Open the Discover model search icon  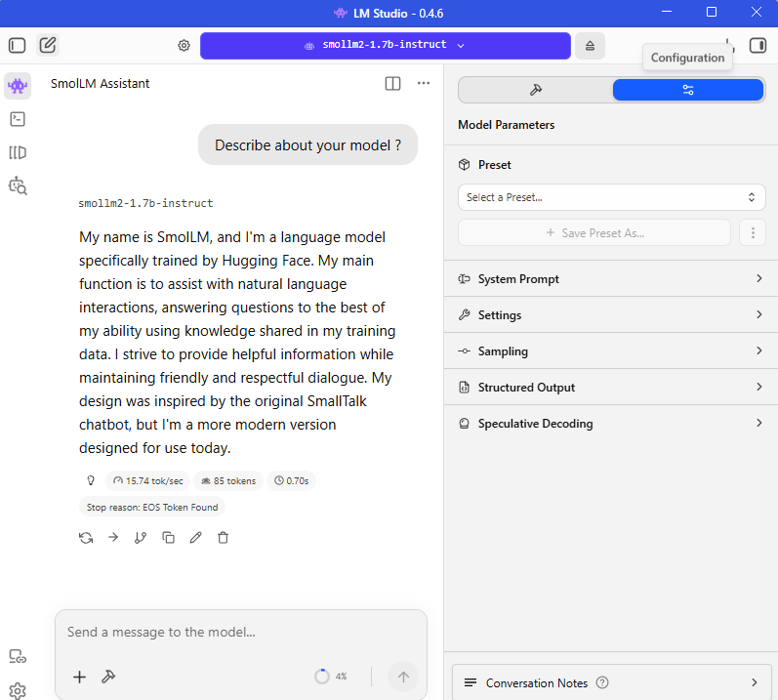pyautogui.click(x=18, y=185)
